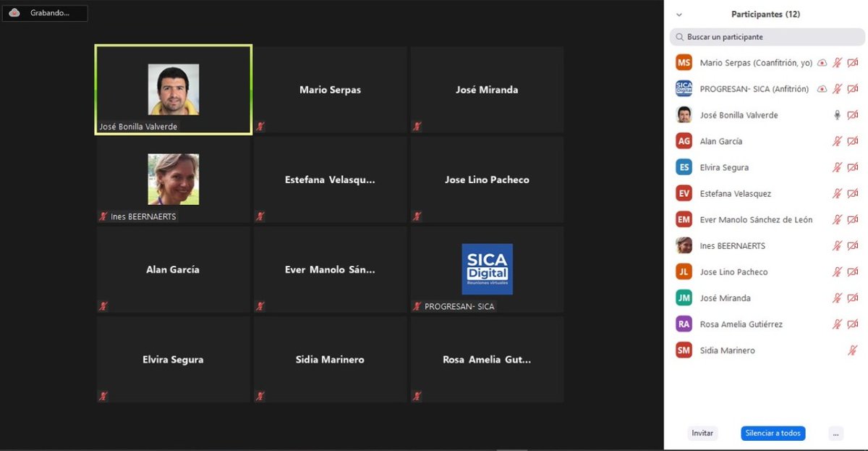Viewport: 868px width, 451px height.
Task: Click Jose Lino Pacheco muted microphone icon
Action: [x=838, y=271]
